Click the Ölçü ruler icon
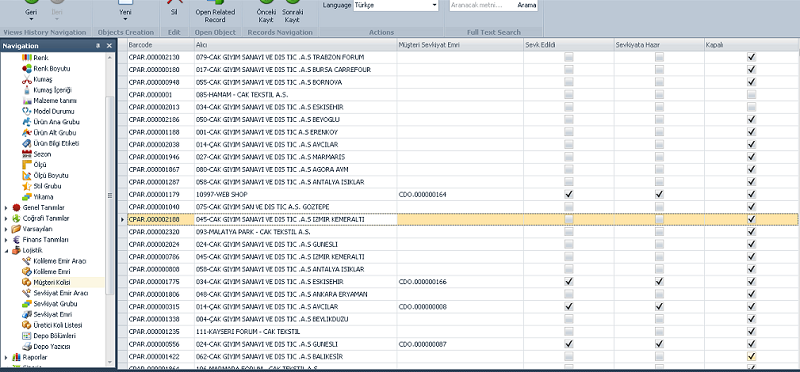 tap(27, 165)
